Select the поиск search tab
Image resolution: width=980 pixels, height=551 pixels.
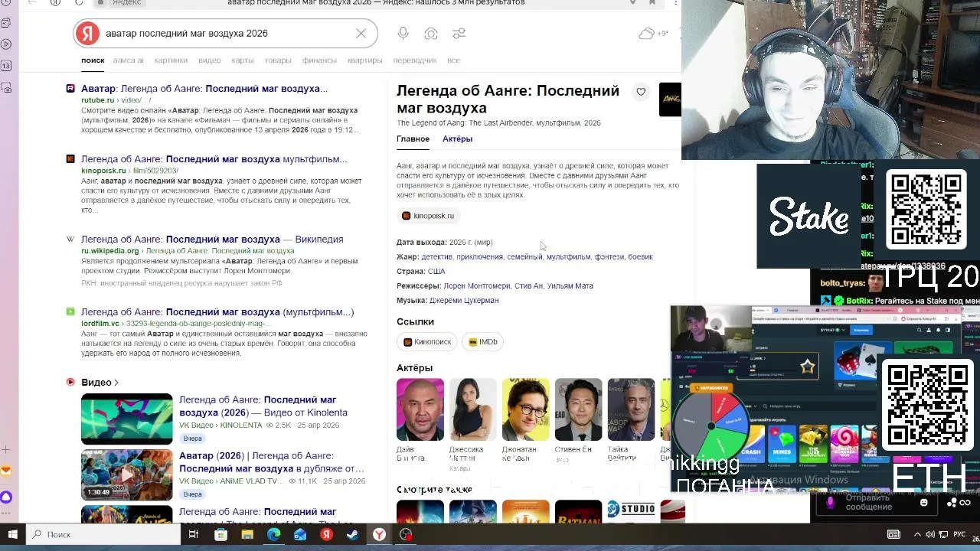93,60
